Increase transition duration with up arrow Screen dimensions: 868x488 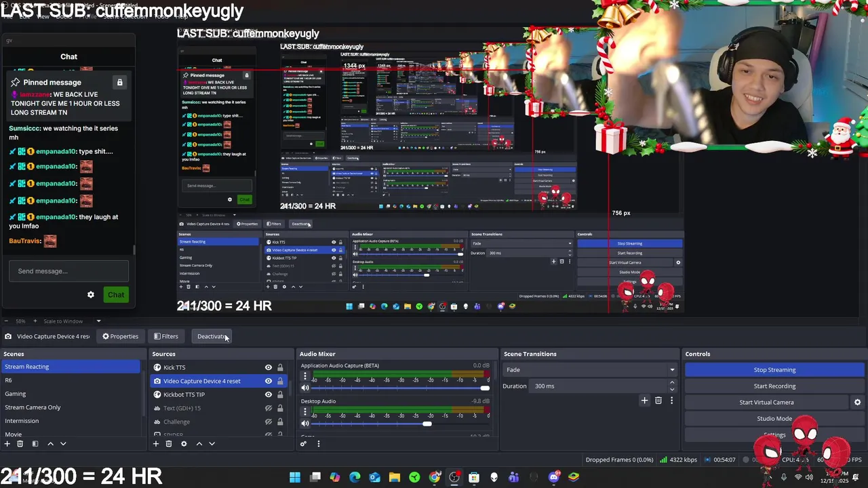672,383
